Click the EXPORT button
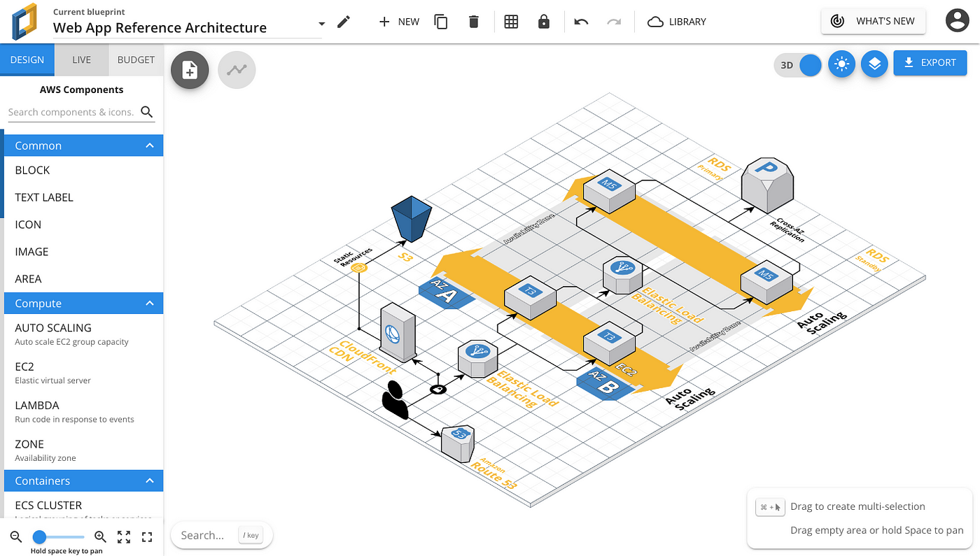The width and height of the screenshot is (980, 556). click(x=930, y=62)
